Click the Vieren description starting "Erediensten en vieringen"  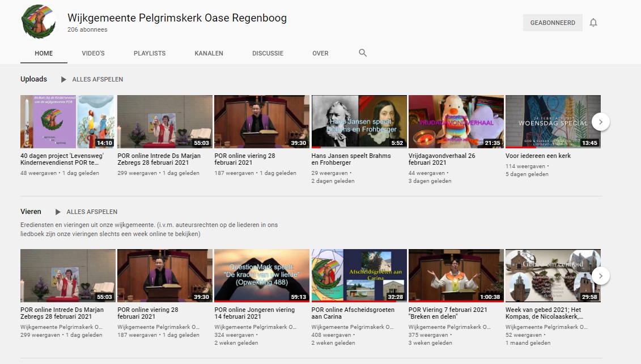[149, 229]
